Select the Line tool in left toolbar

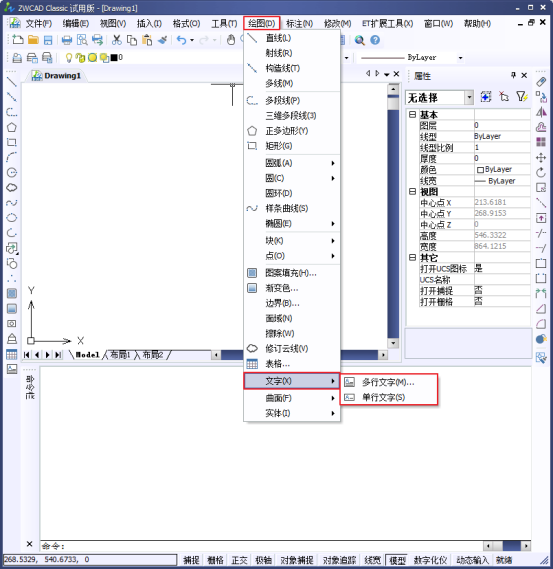pos(12,82)
